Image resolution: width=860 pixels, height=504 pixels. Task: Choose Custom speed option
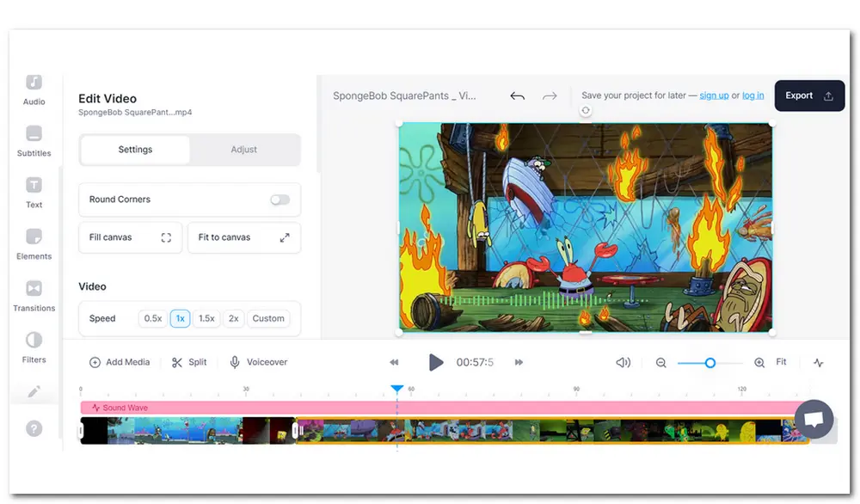tap(268, 318)
